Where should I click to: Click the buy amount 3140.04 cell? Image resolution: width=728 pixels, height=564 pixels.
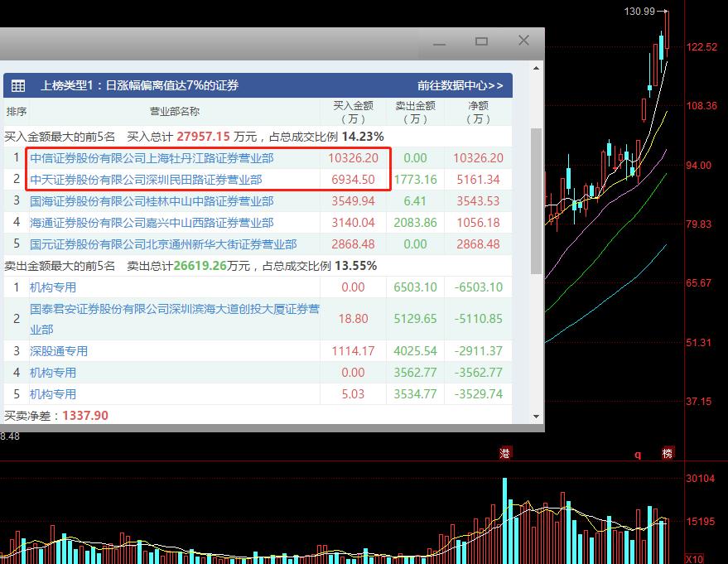(353, 223)
